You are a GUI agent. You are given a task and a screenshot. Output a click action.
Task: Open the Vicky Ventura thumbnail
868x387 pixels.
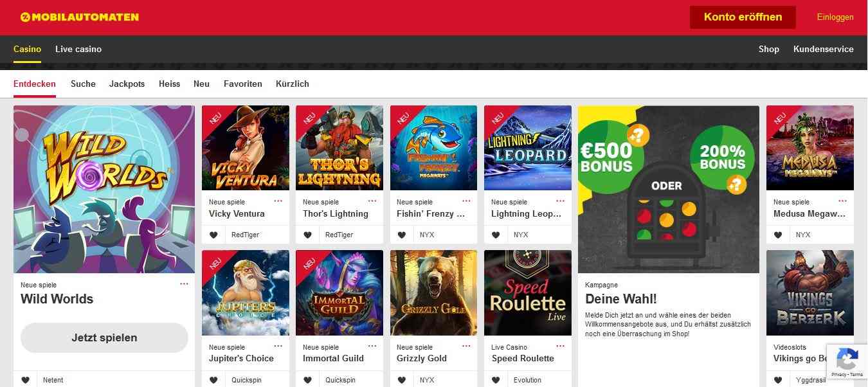coord(246,148)
